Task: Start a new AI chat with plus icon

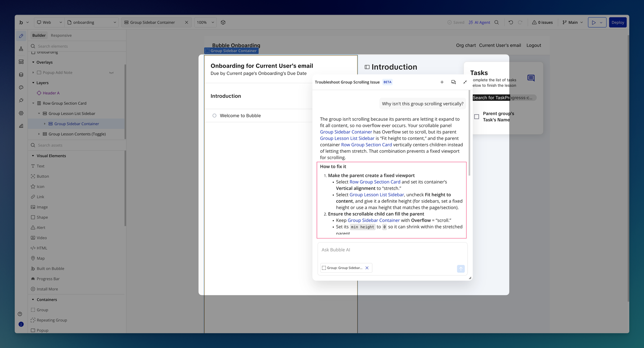Action: (x=442, y=82)
